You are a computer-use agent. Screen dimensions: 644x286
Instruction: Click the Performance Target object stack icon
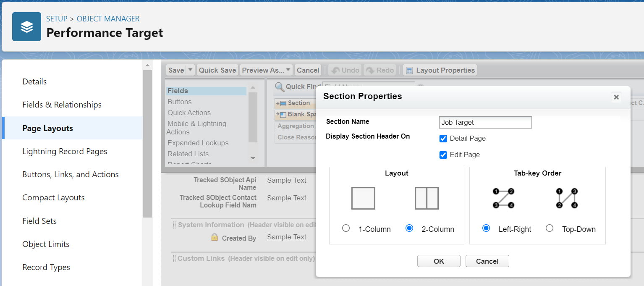pyautogui.click(x=26, y=27)
